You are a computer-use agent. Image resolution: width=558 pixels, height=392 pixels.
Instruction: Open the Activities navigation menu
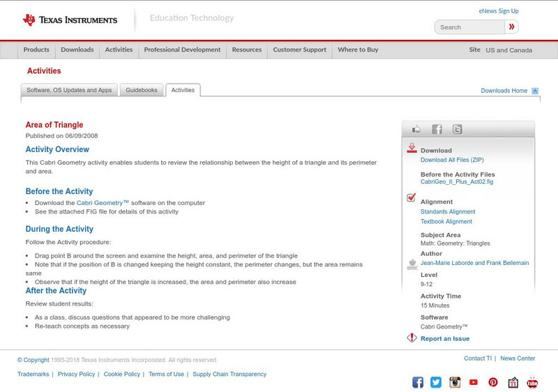pyautogui.click(x=119, y=50)
